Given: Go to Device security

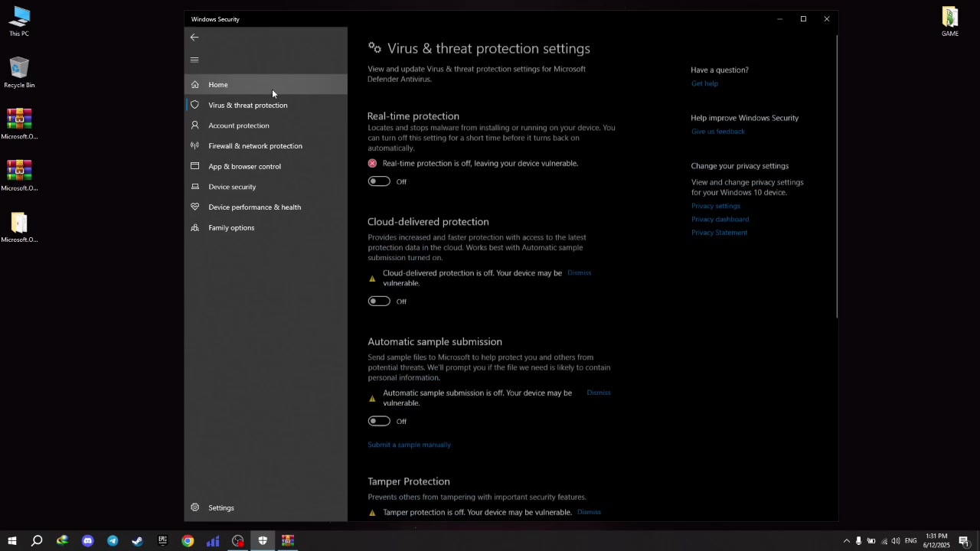Looking at the screenshot, I should [x=266, y=187].
